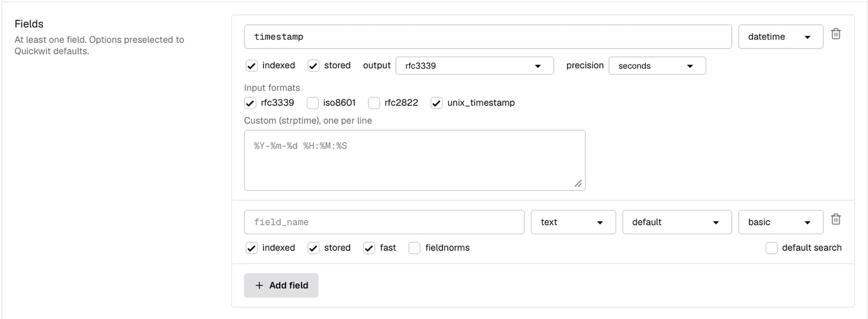Click the resize grip of the strptime textarea
868x319 pixels.
click(578, 183)
